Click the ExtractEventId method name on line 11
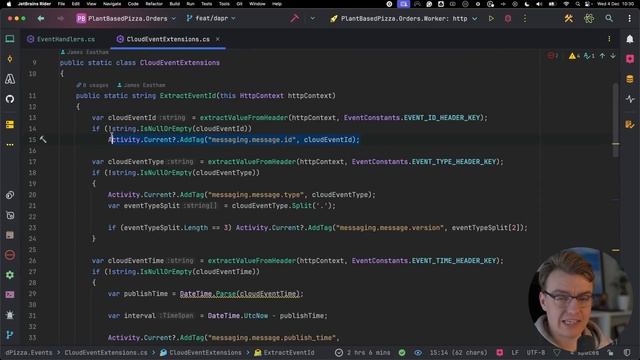640x360 pixels. [x=188, y=96]
